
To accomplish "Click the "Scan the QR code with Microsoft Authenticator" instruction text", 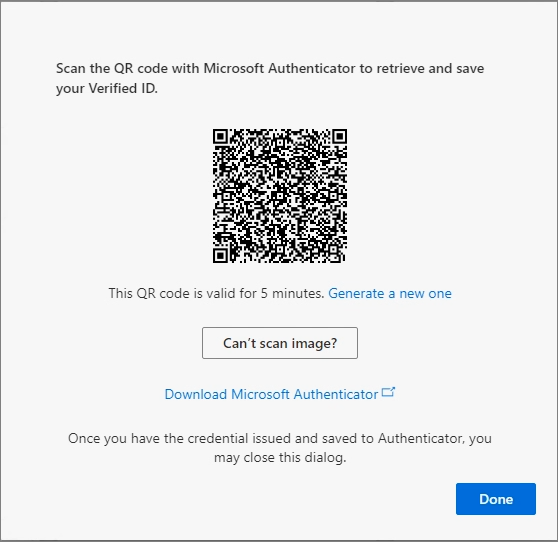I will click(270, 78).
